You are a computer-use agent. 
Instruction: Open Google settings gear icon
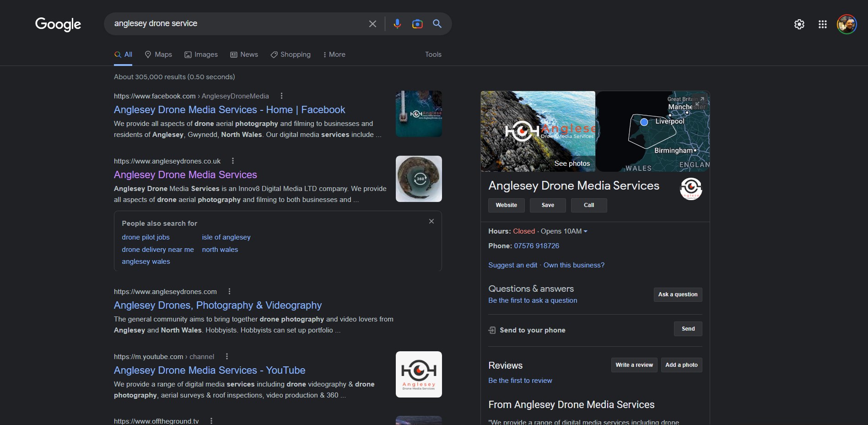click(x=799, y=24)
